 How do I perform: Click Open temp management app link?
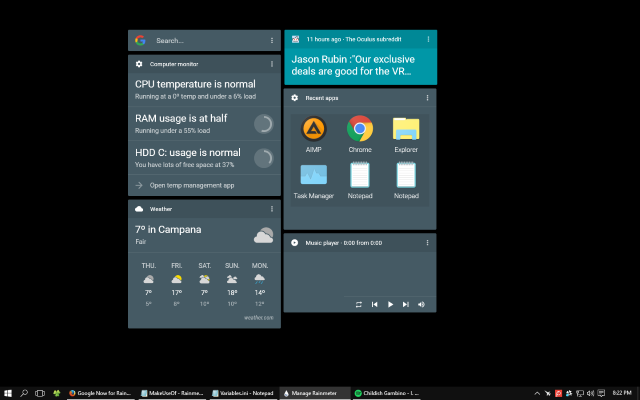(x=192, y=185)
